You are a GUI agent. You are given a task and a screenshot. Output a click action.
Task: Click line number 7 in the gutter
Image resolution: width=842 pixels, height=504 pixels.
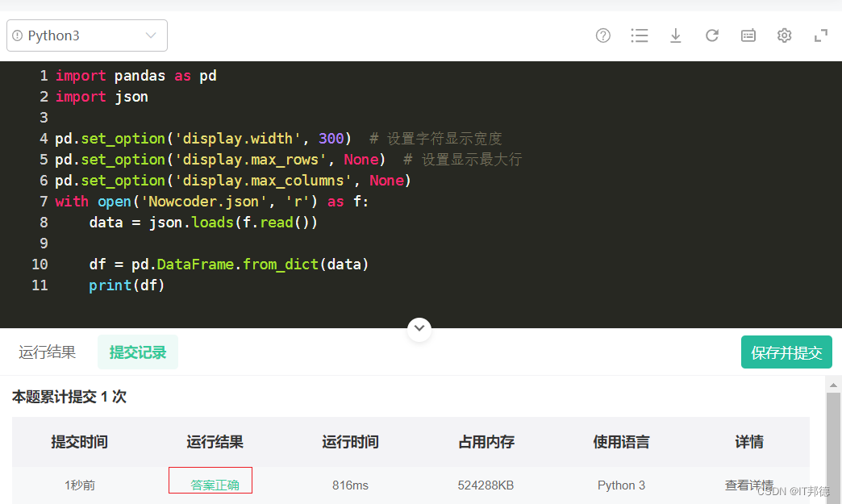tap(44, 202)
